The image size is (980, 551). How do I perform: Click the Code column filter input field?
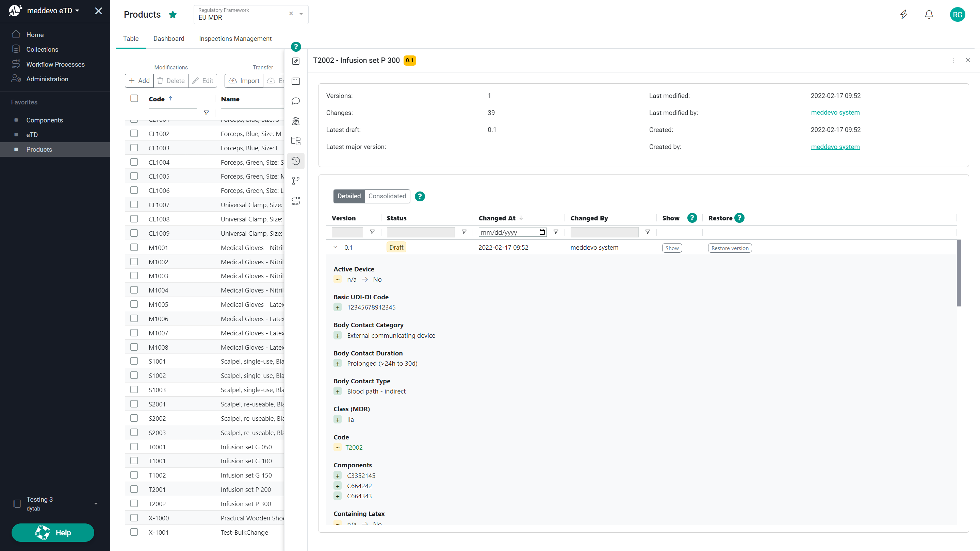pos(173,113)
